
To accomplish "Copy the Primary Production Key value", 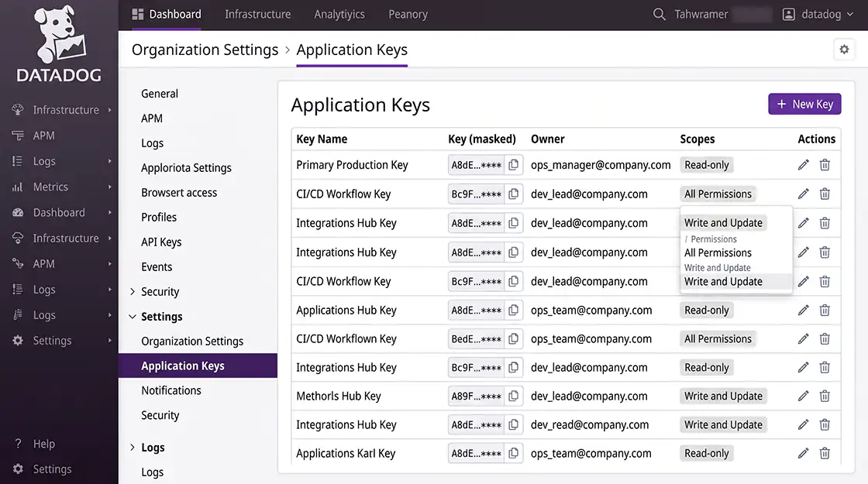I will coord(514,165).
